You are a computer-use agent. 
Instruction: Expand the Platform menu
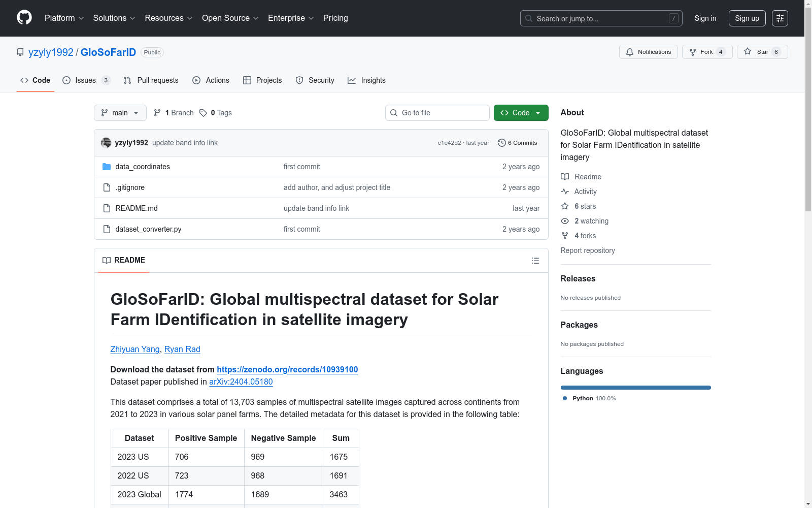tap(64, 18)
